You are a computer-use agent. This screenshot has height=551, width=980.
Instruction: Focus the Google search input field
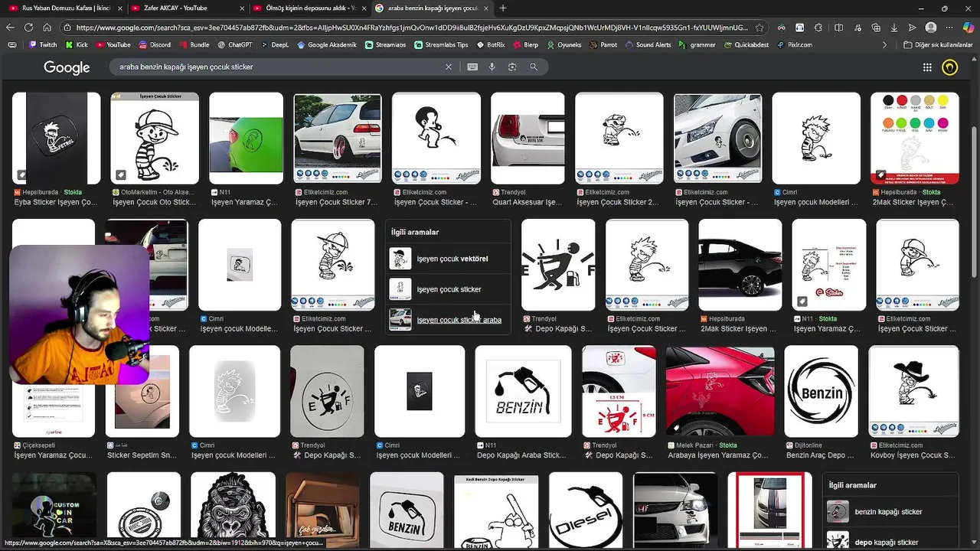pyautogui.click(x=279, y=67)
